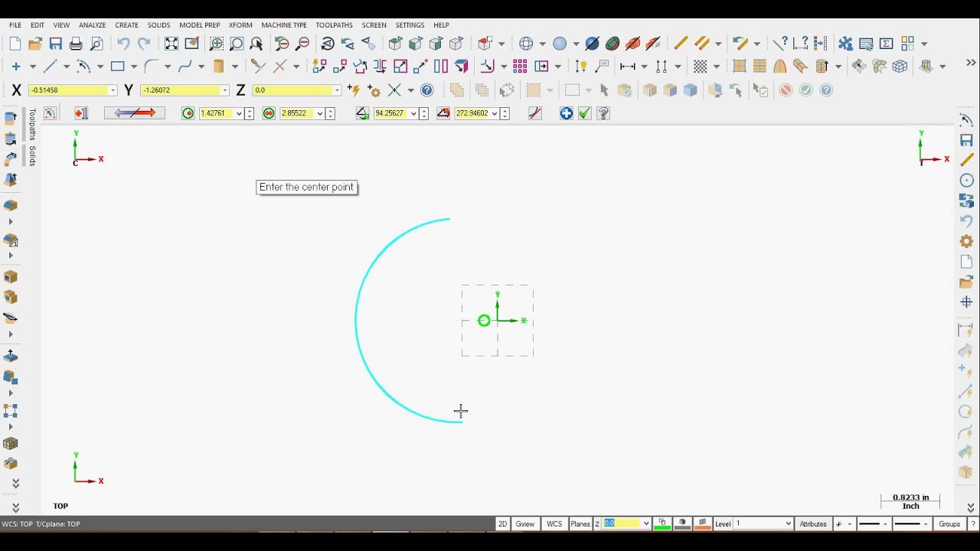
Task: Open a file with the Open folder icon
Action: [35, 44]
